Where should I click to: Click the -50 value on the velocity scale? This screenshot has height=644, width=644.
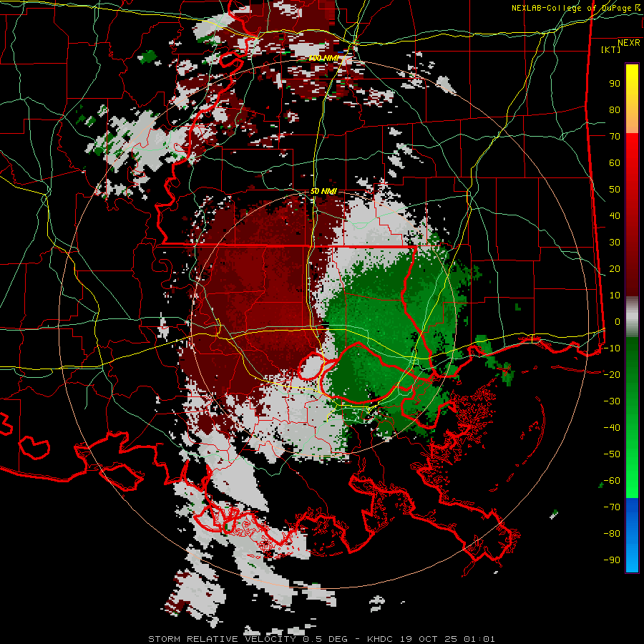coord(612,454)
